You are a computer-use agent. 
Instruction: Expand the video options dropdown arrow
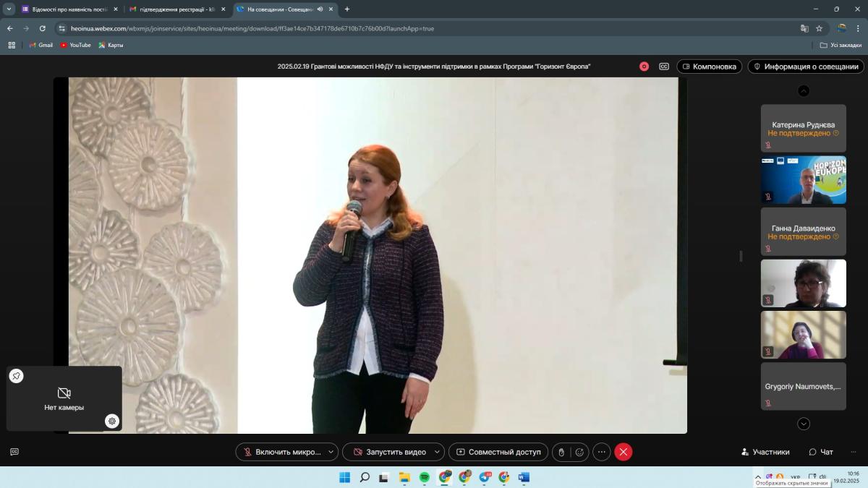pos(437,452)
